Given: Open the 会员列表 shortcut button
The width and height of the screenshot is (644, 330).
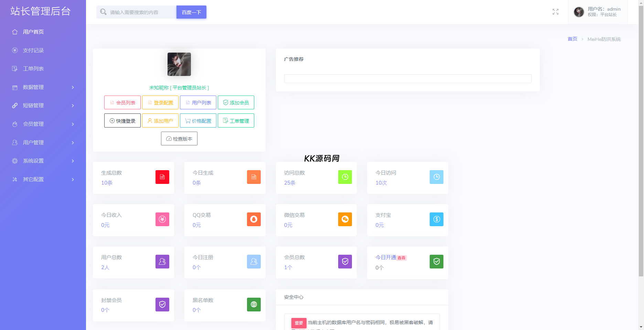Looking at the screenshot, I should click(x=122, y=102).
